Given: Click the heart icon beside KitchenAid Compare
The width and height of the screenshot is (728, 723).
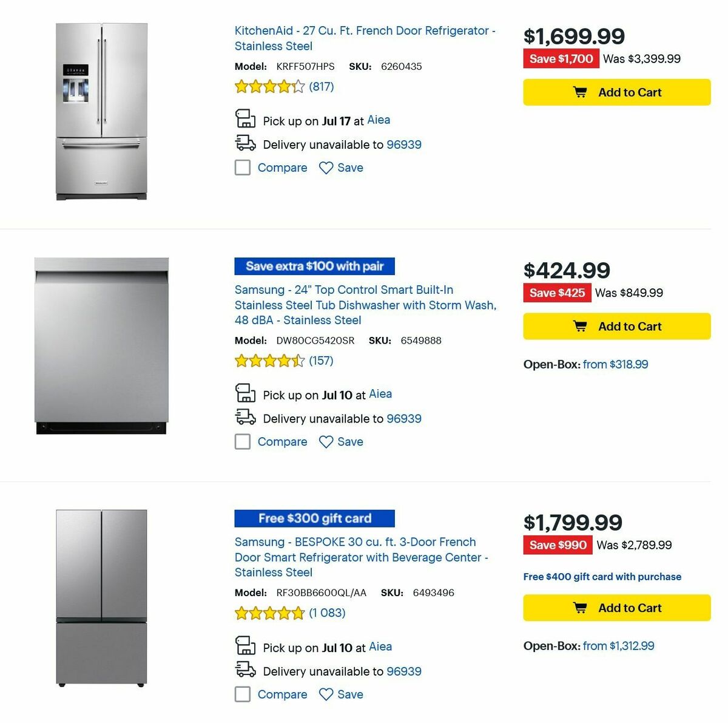Looking at the screenshot, I should [325, 168].
